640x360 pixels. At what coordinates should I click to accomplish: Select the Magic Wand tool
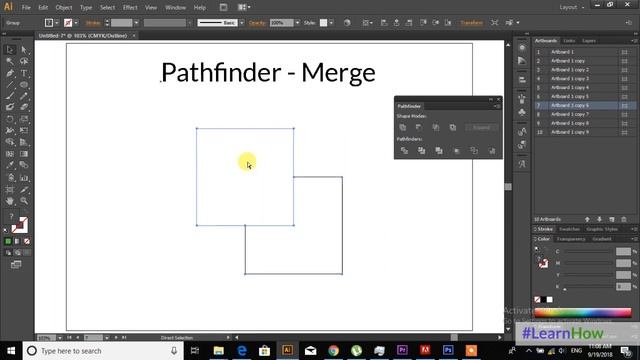[x=10, y=61]
